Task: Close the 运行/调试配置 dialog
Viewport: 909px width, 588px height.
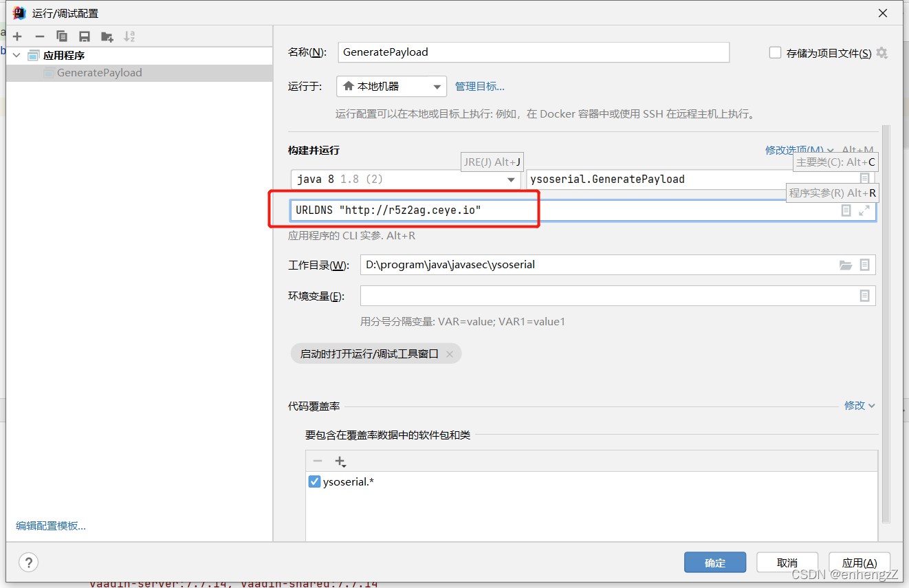Action: 882,13
